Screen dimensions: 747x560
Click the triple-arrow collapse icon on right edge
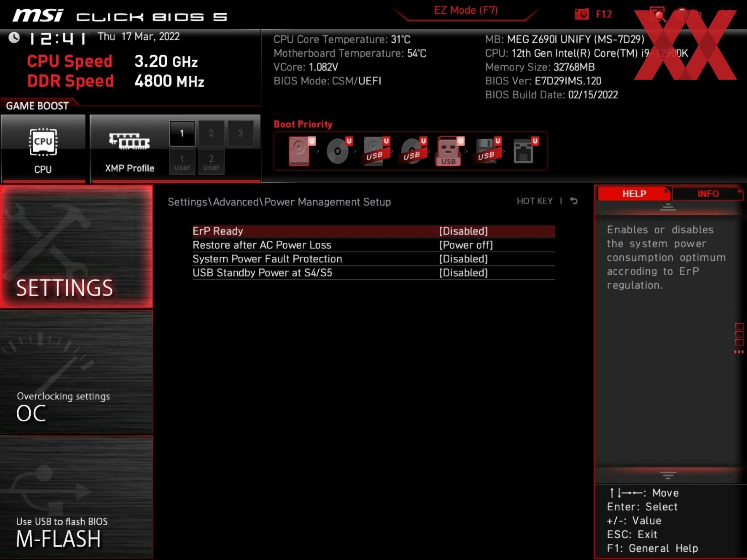739,352
